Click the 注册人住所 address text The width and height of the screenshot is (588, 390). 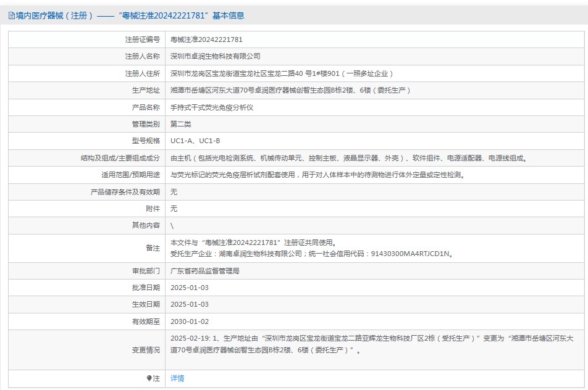282,73
